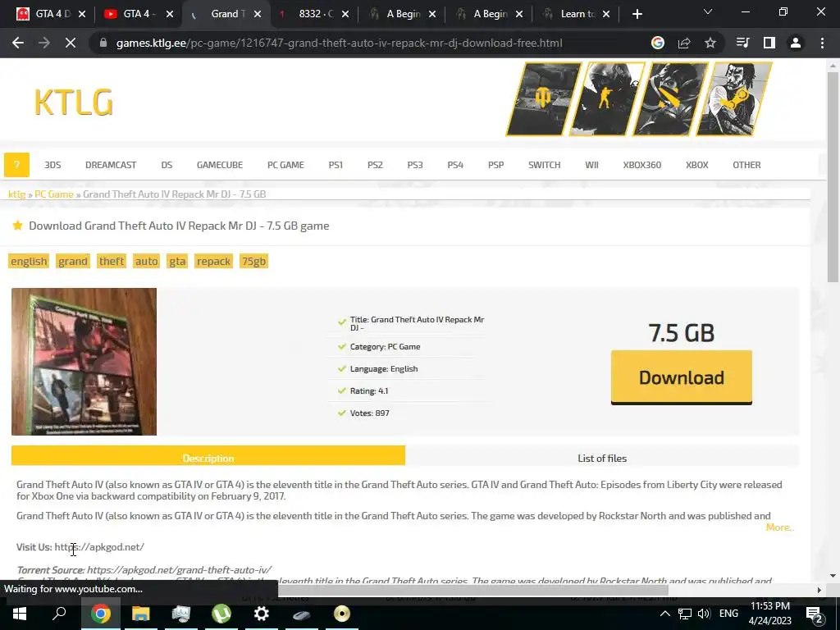Open the GAMECUBE category

click(x=220, y=165)
